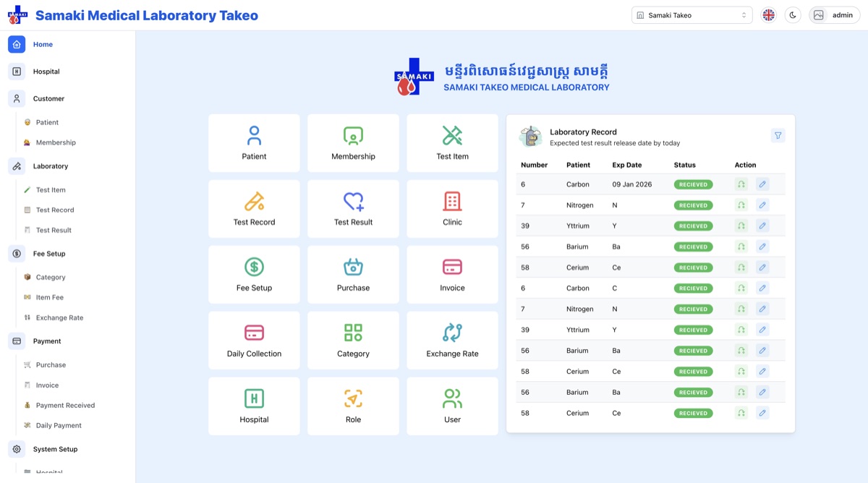The image size is (868, 483).
Task: Select Item Fee in sidebar
Action: (50, 297)
